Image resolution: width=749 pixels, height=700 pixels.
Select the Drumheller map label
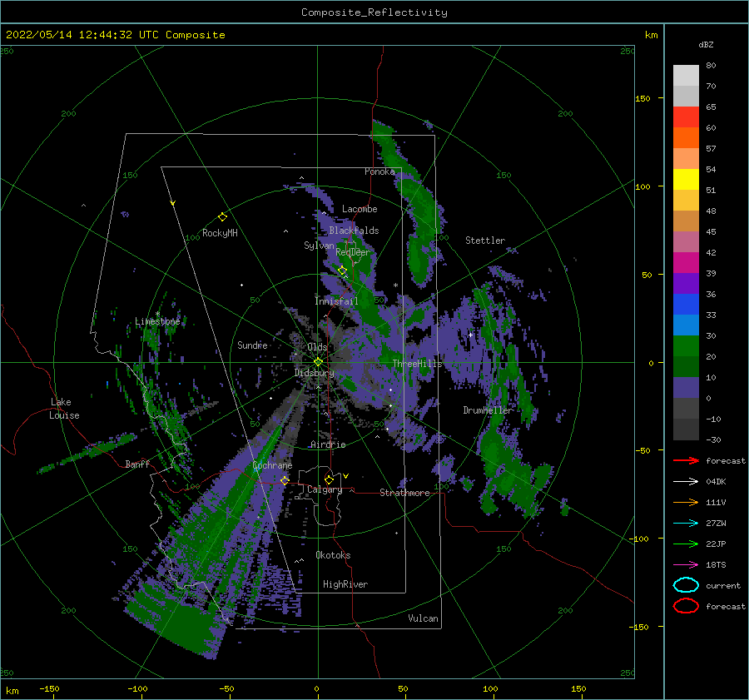(x=488, y=410)
